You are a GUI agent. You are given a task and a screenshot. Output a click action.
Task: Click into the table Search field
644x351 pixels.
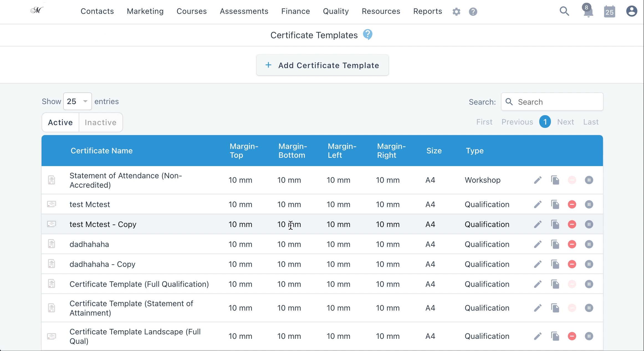pyautogui.click(x=552, y=102)
